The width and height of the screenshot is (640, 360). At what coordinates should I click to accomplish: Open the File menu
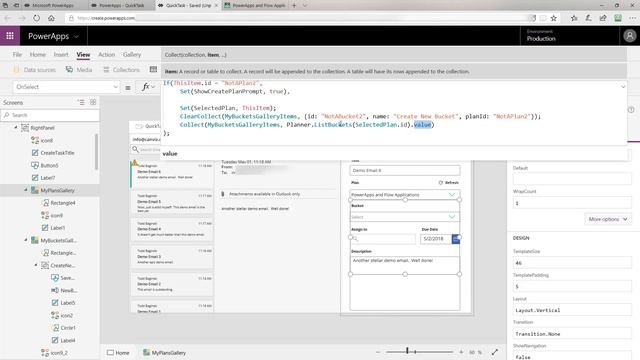click(x=17, y=55)
